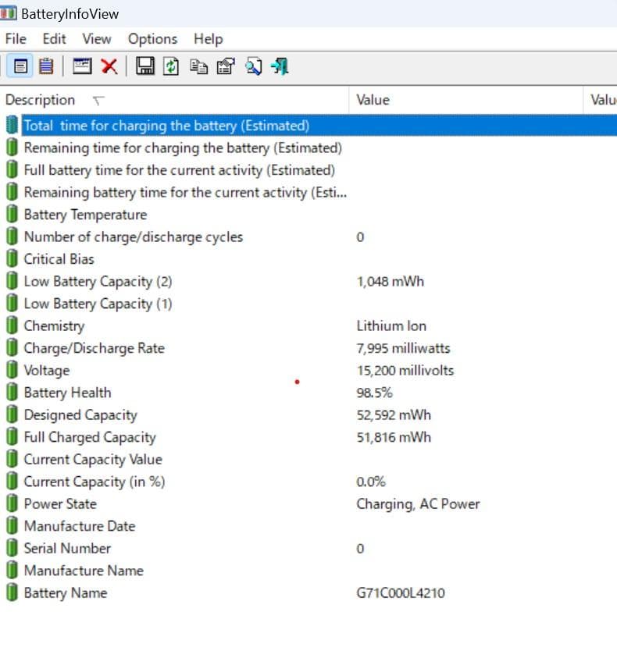Click the Value column header

point(373,100)
